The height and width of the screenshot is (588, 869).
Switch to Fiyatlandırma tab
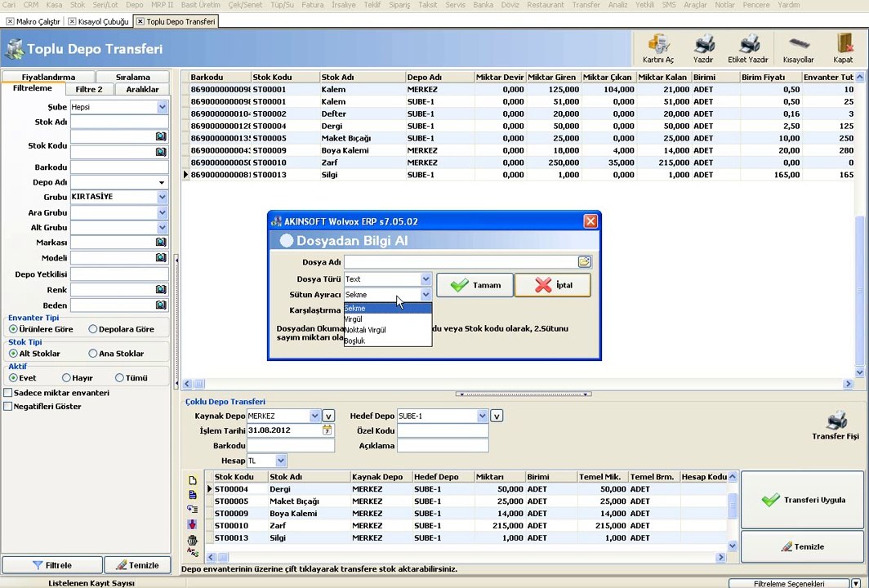(49, 77)
